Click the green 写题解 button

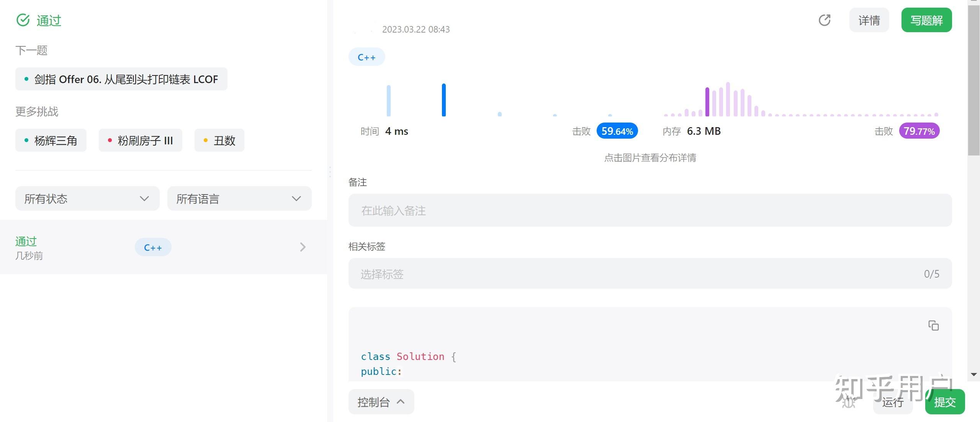[926, 20]
